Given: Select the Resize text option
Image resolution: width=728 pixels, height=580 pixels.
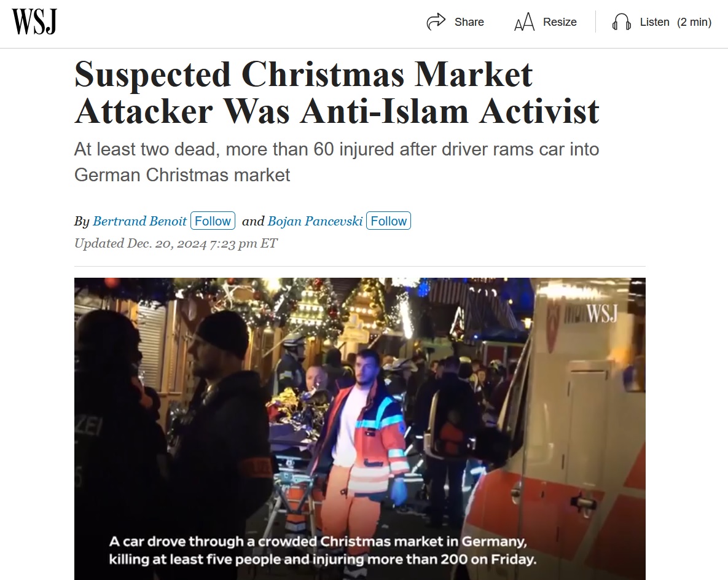Looking at the screenshot, I should (560, 22).
